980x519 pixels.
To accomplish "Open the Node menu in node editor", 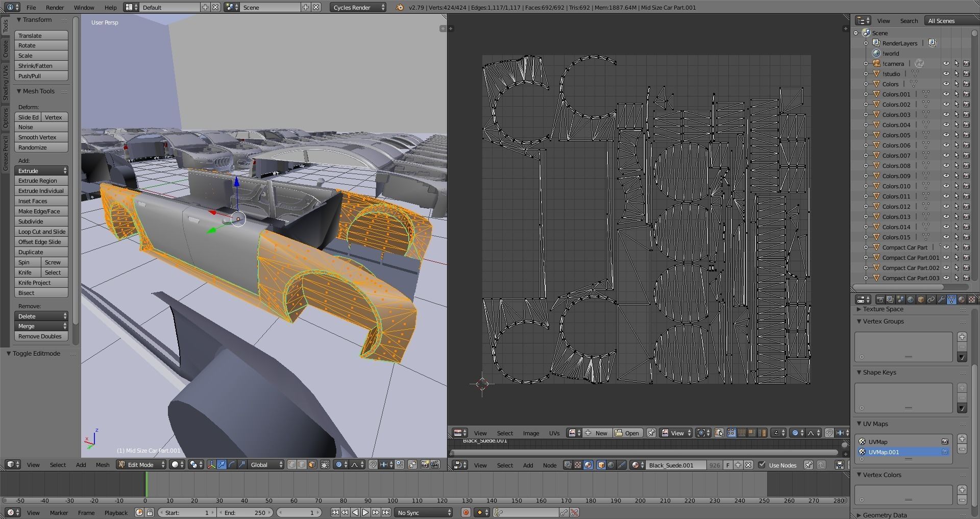I will [x=550, y=465].
